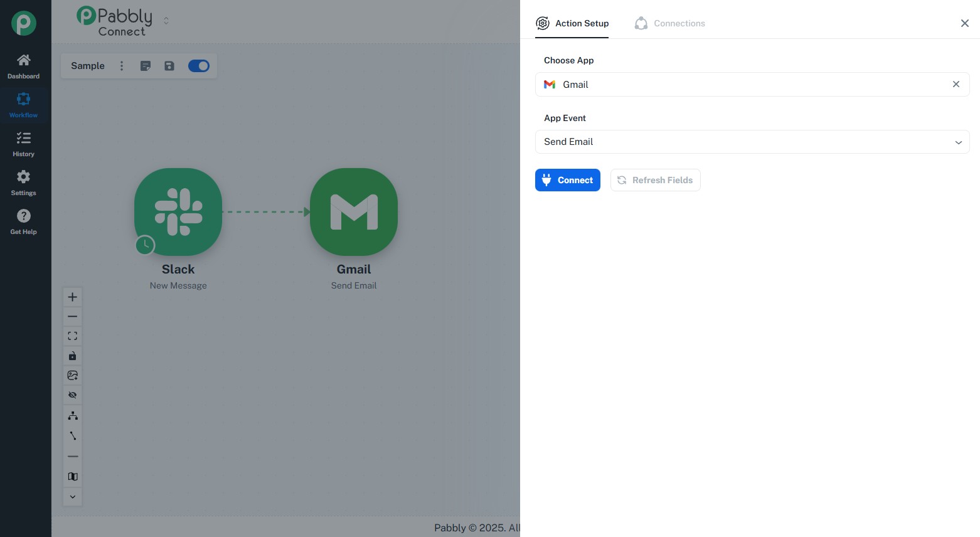
Task: Open the sticky note icon near Sample
Action: pyautogui.click(x=146, y=66)
